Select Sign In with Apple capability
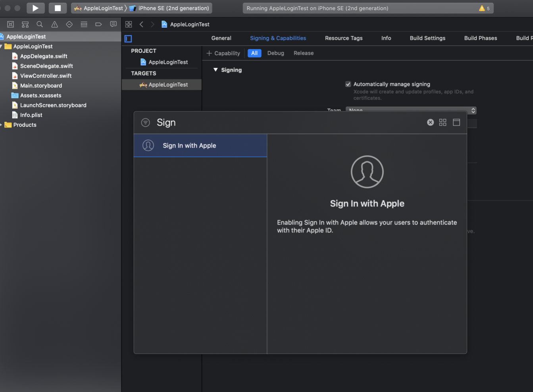Image resolution: width=533 pixels, height=392 pixels. pyautogui.click(x=200, y=146)
